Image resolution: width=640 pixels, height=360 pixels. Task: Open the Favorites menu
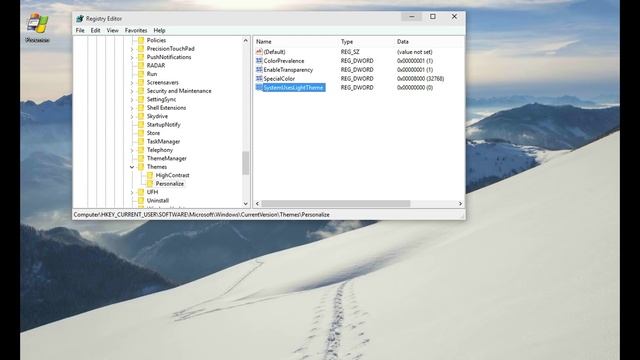pos(136,30)
